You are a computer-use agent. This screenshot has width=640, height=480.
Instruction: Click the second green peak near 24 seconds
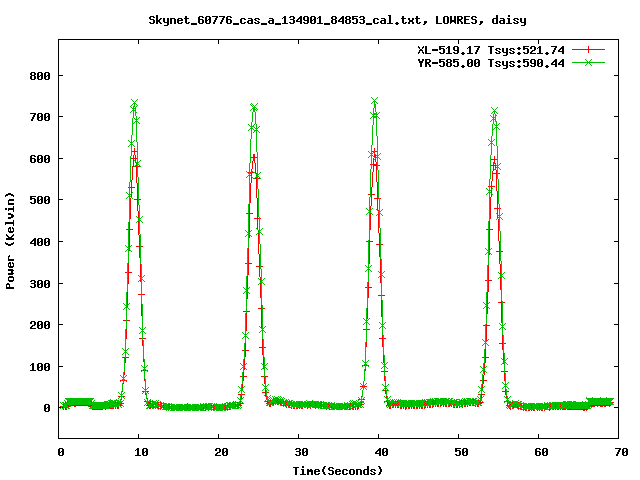pyautogui.click(x=254, y=107)
